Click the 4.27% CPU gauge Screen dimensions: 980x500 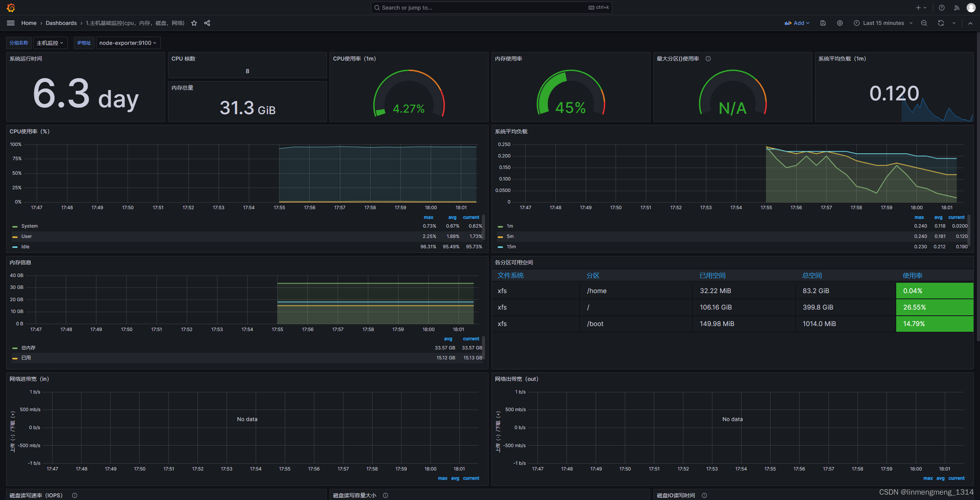pyautogui.click(x=409, y=93)
